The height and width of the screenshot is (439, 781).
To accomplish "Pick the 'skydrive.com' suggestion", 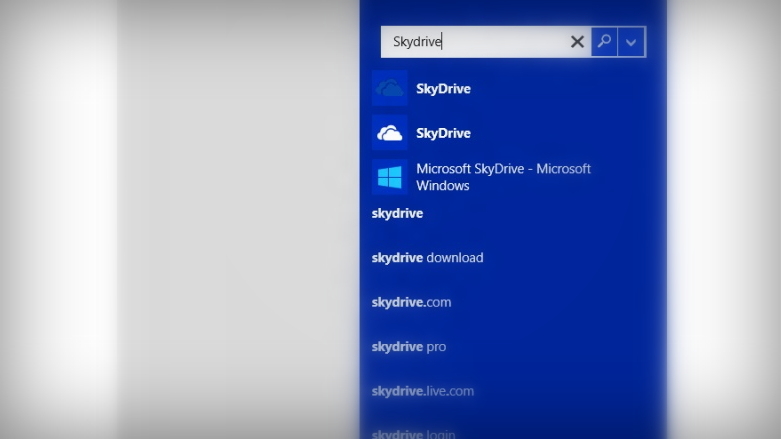I will (411, 302).
